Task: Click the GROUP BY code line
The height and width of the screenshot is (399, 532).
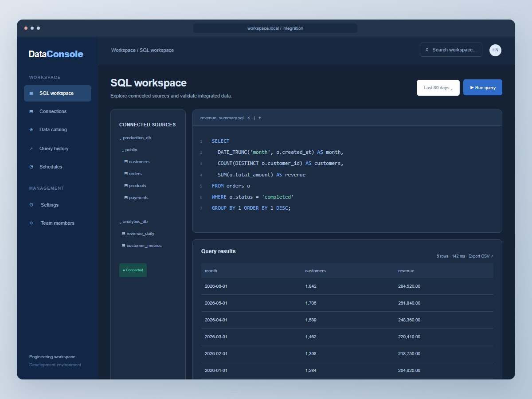Action: coord(251,208)
